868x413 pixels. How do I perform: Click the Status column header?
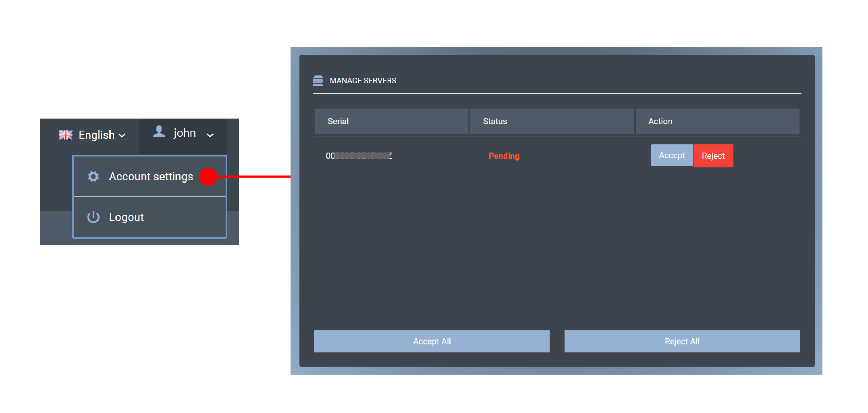pos(495,121)
